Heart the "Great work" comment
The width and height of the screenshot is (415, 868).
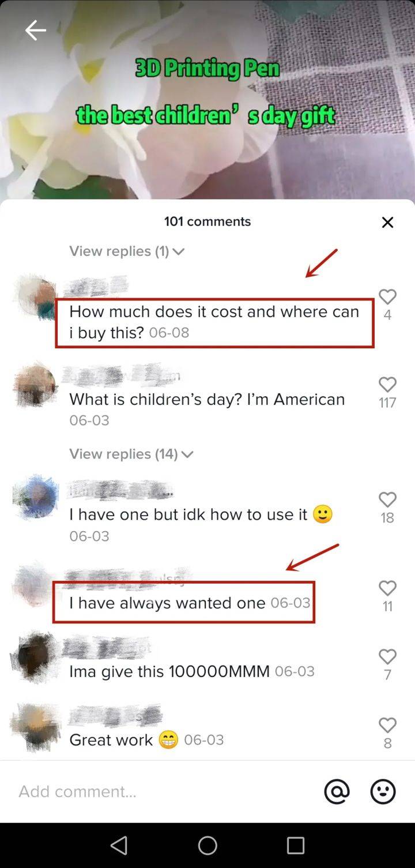[x=387, y=725]
